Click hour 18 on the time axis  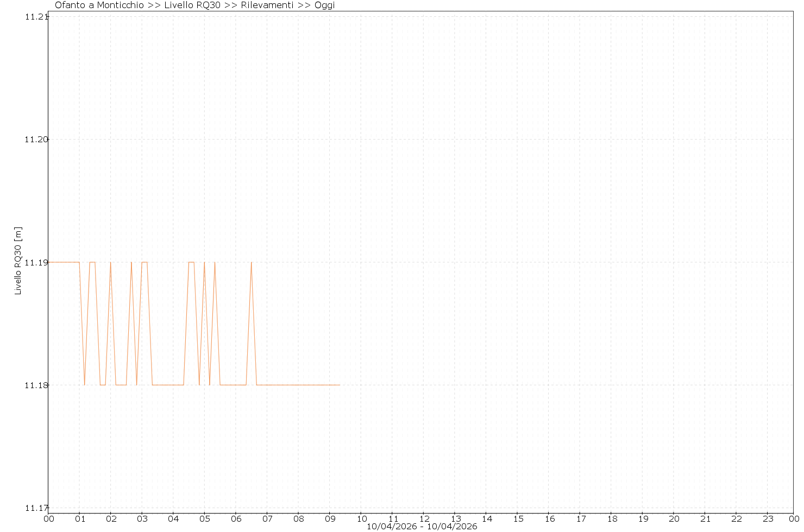coord(612,519)
